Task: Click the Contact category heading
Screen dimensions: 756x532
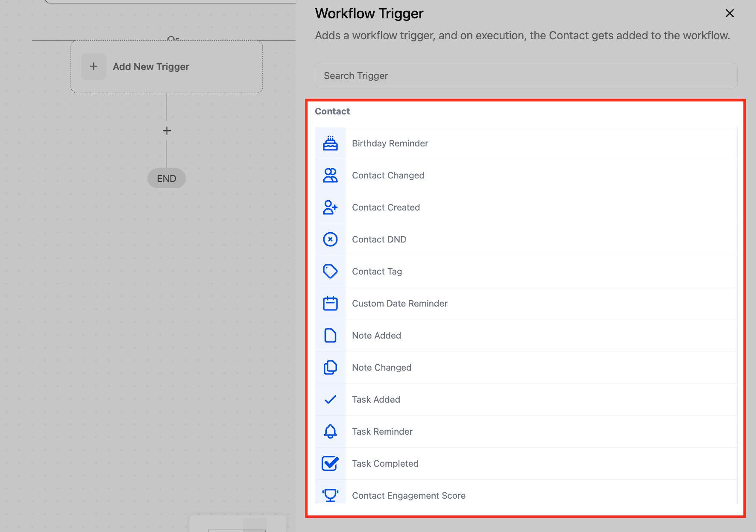Action: click(332, 111)
